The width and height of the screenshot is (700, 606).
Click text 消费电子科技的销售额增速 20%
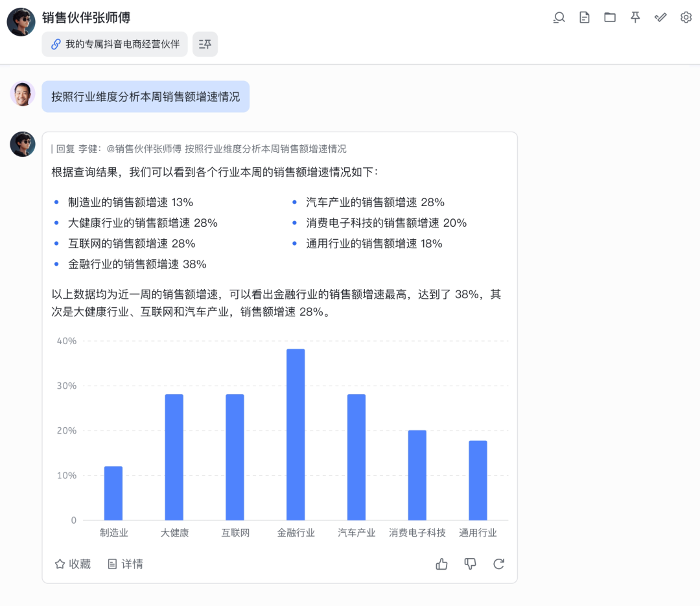tap(386, 223)
